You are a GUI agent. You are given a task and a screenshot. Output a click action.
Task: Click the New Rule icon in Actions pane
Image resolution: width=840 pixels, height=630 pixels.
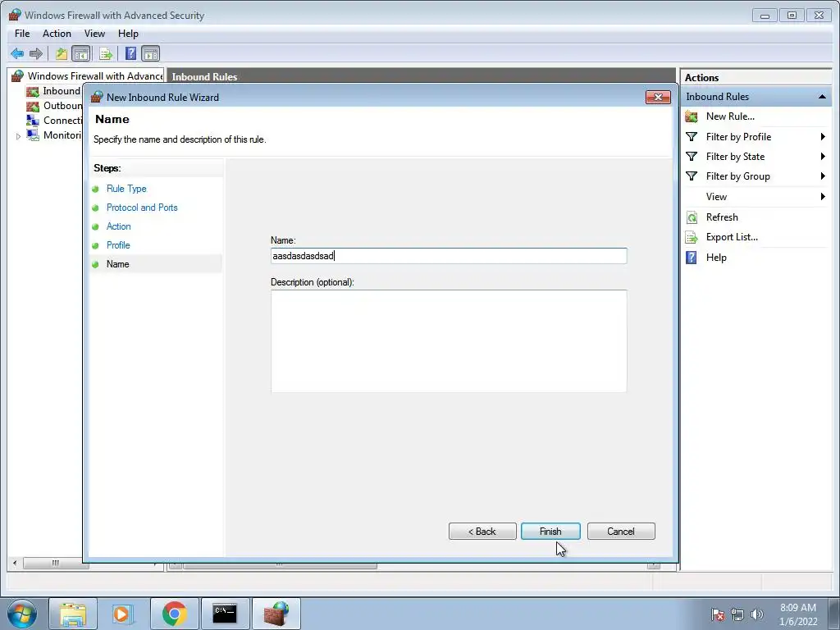692,116
